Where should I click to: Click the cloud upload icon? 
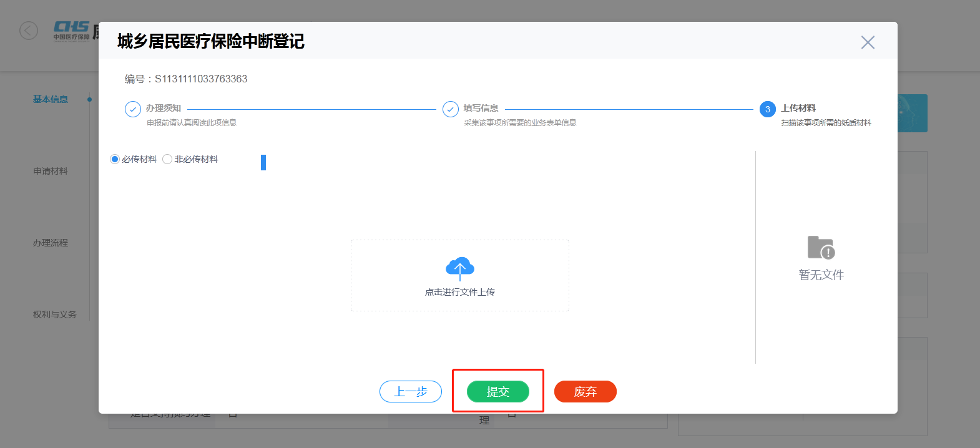point(460,268)
